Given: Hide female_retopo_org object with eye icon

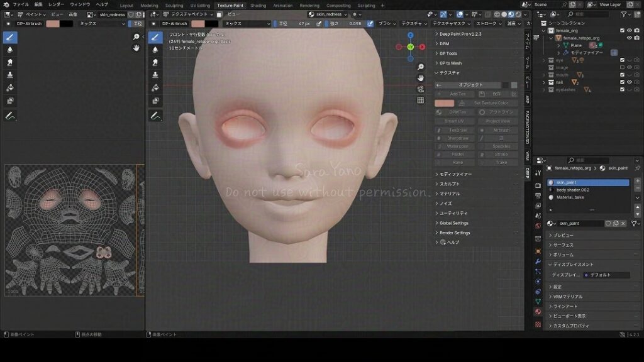Looking at the screenshot, I should click(629, 38).
